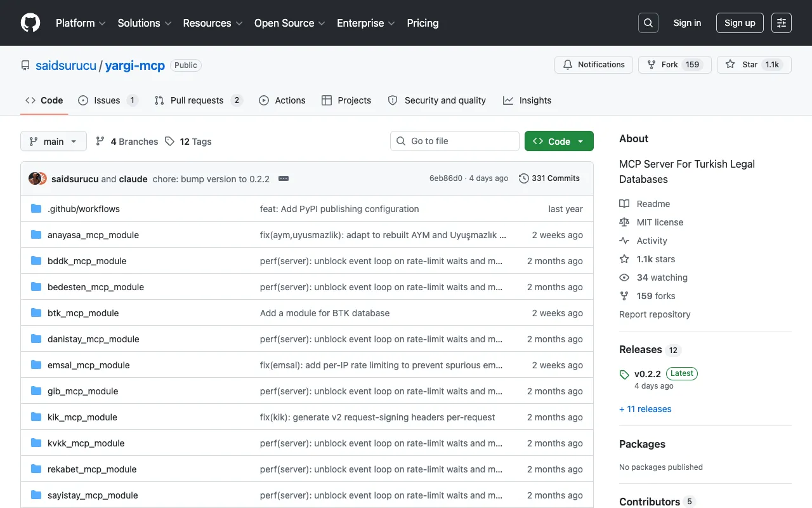Open the '+ 11 releases' link
The width and height of the screenshot is (812, 508).
(645, 409)
